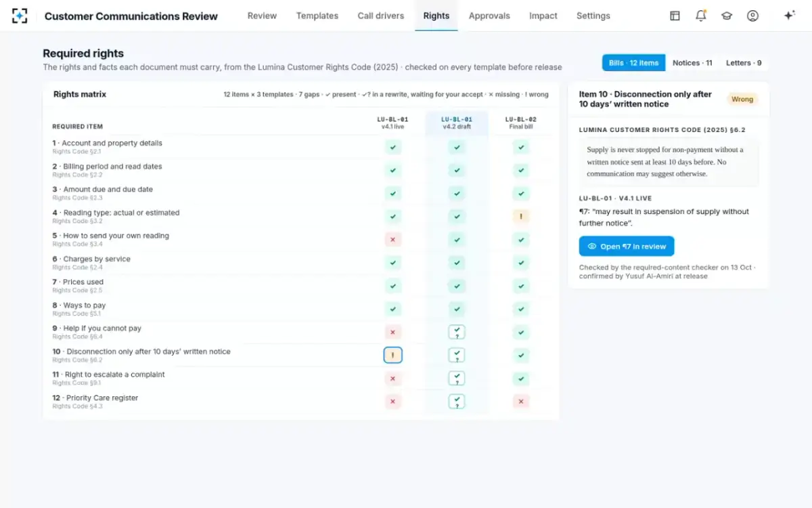Select v4.2 draft pending mark for Help if you cannot pay
The image size is (812, 508).
pyautogui.click(x=457, y=332)
